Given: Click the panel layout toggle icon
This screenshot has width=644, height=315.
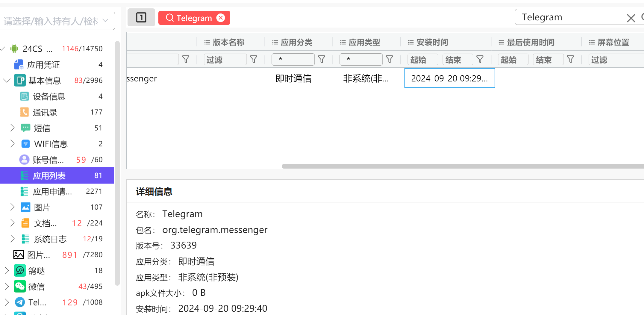Looking at the screenshot, I should (141, 18).
